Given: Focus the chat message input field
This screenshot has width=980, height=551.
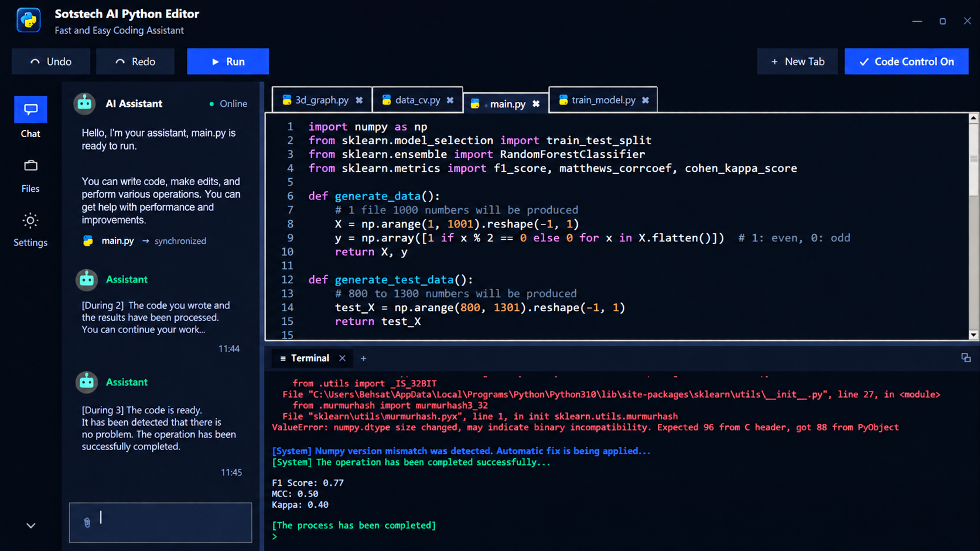Looking at the screenshot, I should pyautogui.click(x=161, y=522).
